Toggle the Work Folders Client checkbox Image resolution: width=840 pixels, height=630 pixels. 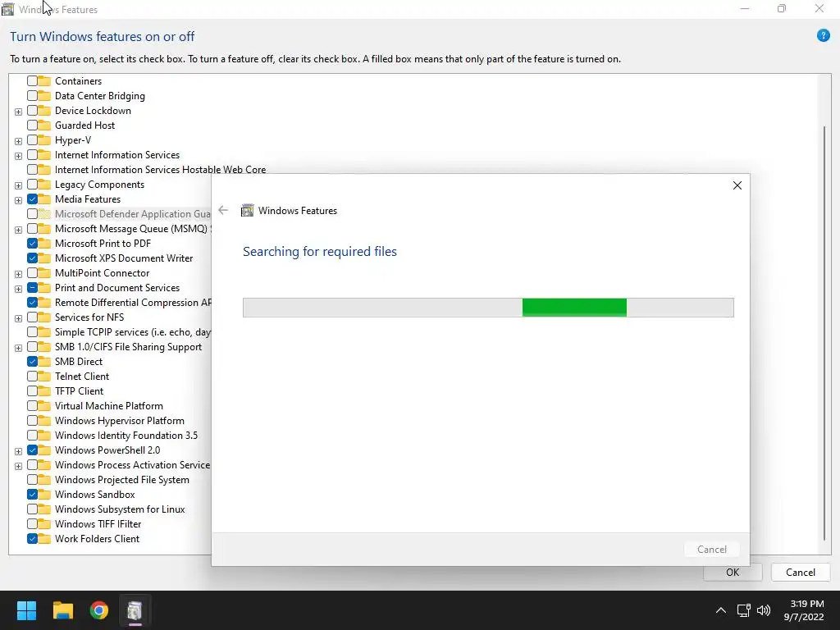(32, 539)
